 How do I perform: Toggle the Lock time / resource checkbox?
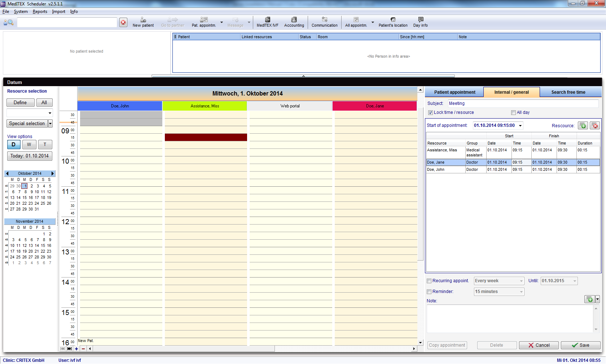coord(430,112)
